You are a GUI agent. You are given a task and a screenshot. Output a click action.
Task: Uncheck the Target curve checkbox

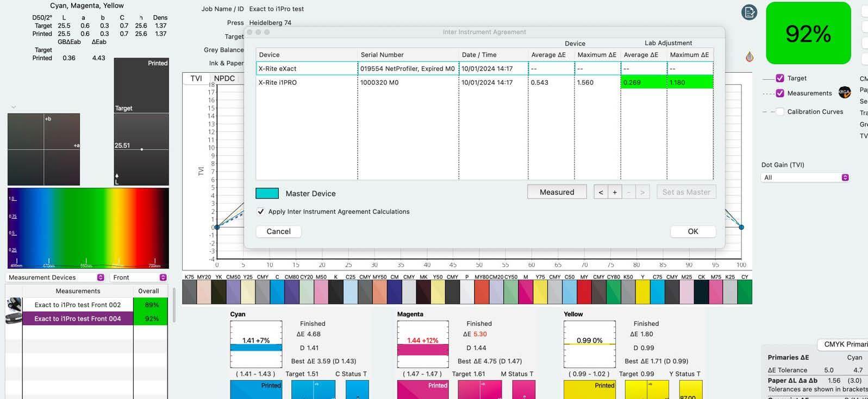(780, 78)
